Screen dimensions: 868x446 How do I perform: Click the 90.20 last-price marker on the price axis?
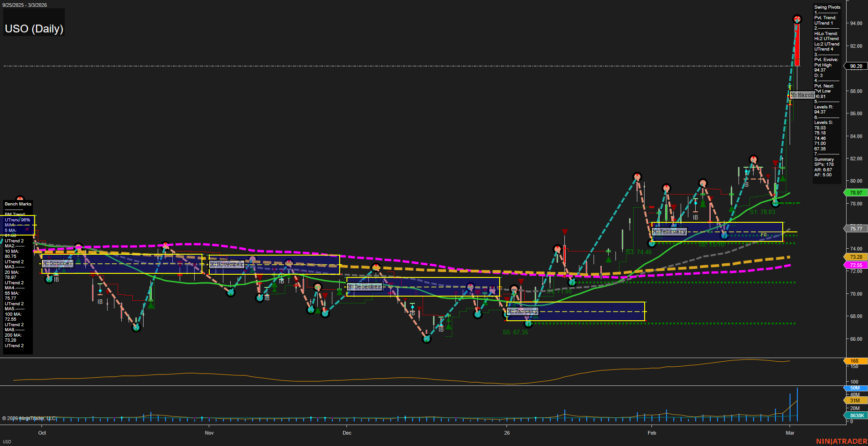(856, 66)
